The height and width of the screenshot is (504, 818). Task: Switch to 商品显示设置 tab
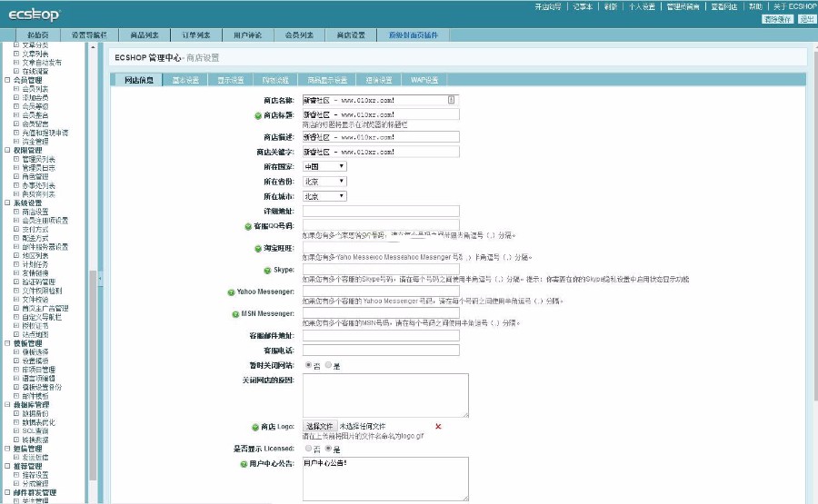327,80
